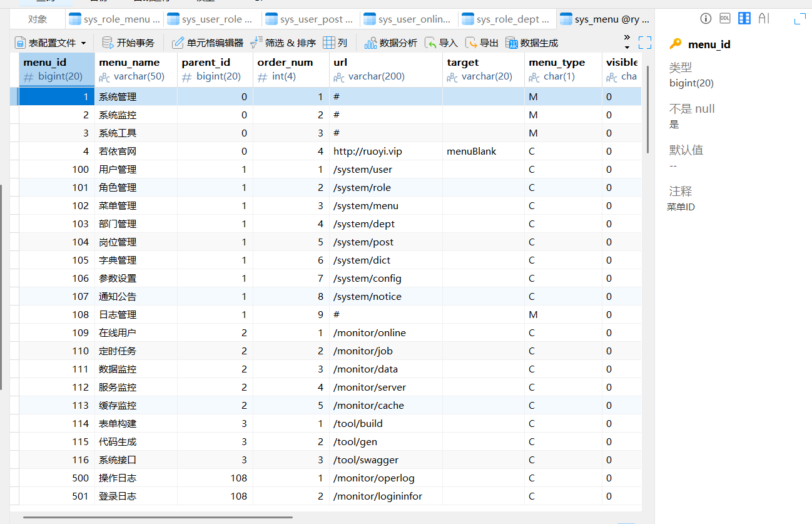The width and height of the screenshot is (812, 524).
Task: Select the cell 操作日志
Action: tap(136, 478)
